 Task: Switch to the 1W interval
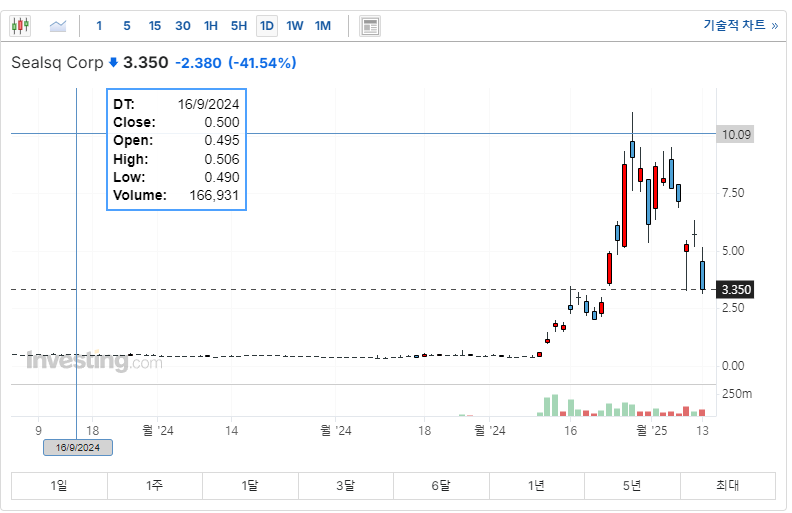tap(294, 26)
